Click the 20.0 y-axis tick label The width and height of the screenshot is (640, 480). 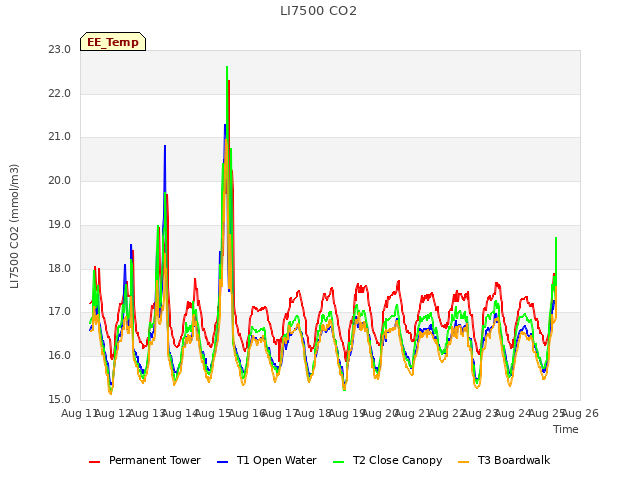60,181
